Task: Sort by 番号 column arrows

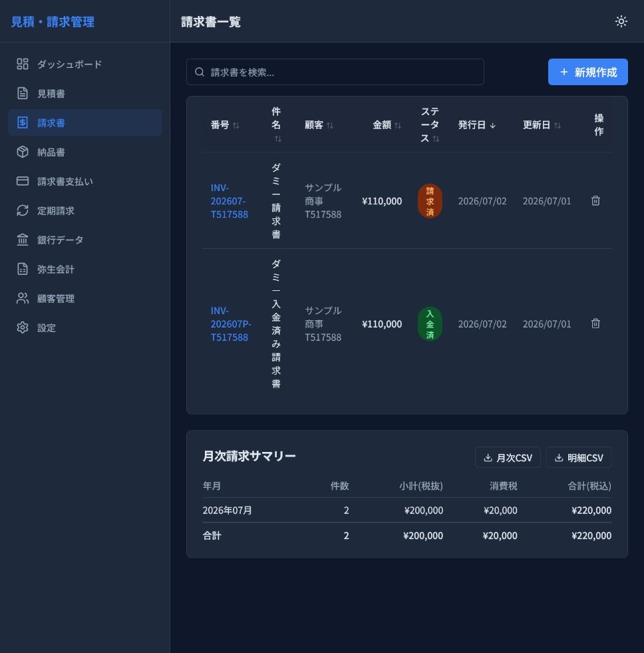Action: click(236, 125)
